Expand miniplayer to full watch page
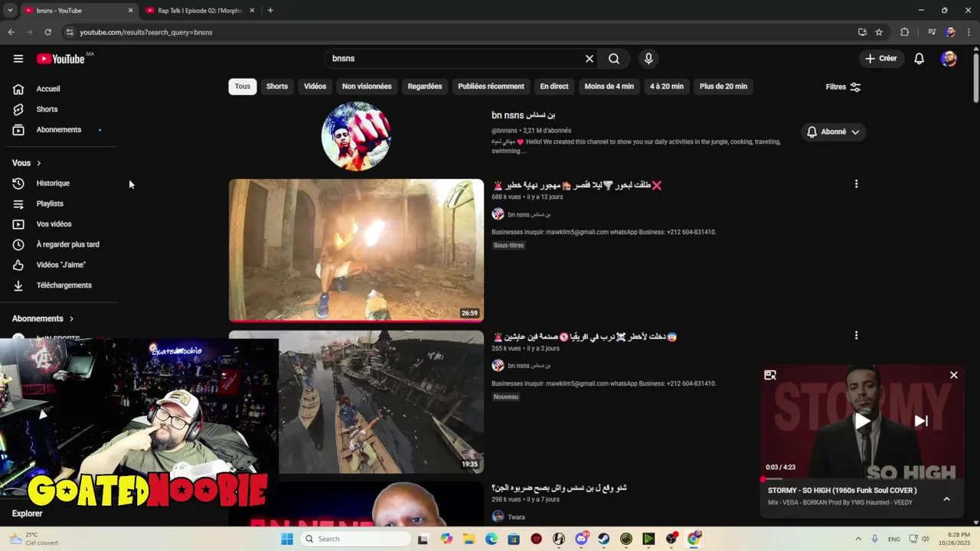Image resolution: width=980 pixels, height=551 pixels. point(770,375)
